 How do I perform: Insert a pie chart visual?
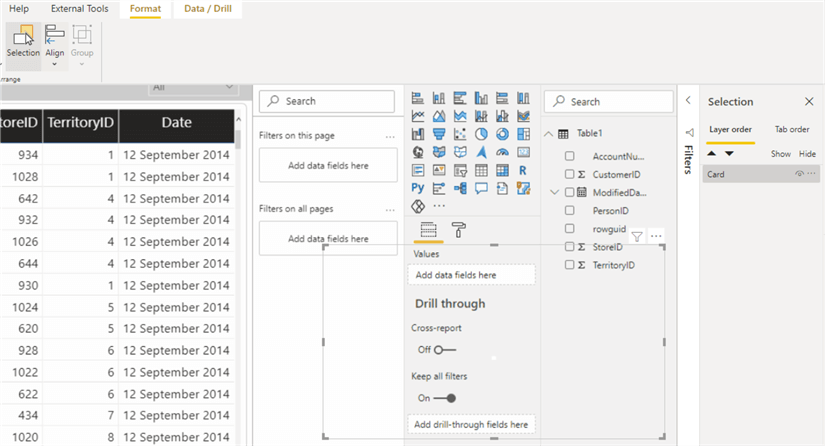pyautogui.click(x=481, y=134)
